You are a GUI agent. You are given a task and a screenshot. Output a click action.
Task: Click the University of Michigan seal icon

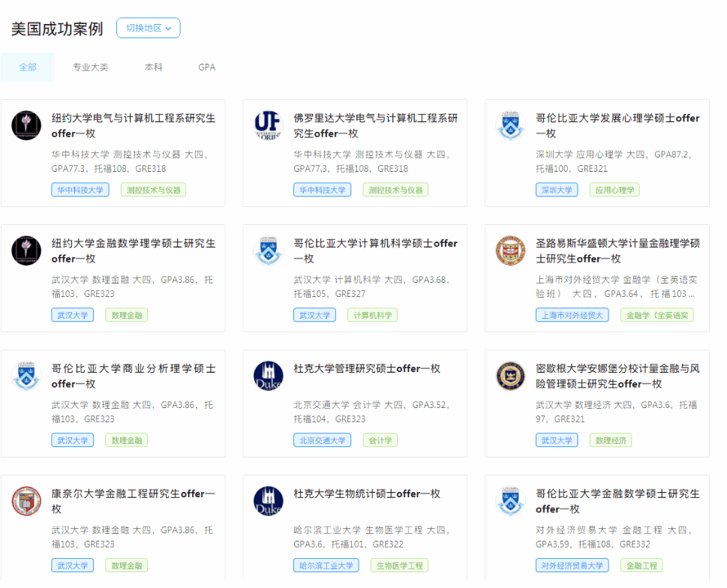[511, 376]
